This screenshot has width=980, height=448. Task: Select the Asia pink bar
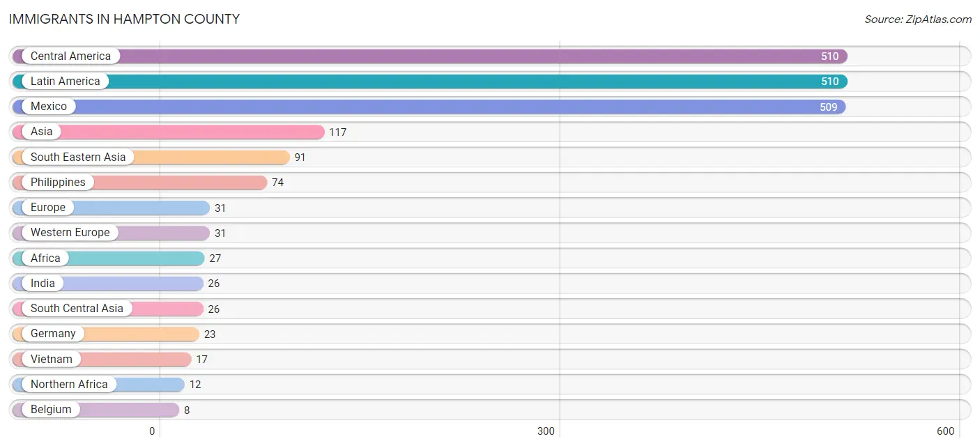point(169,132)
